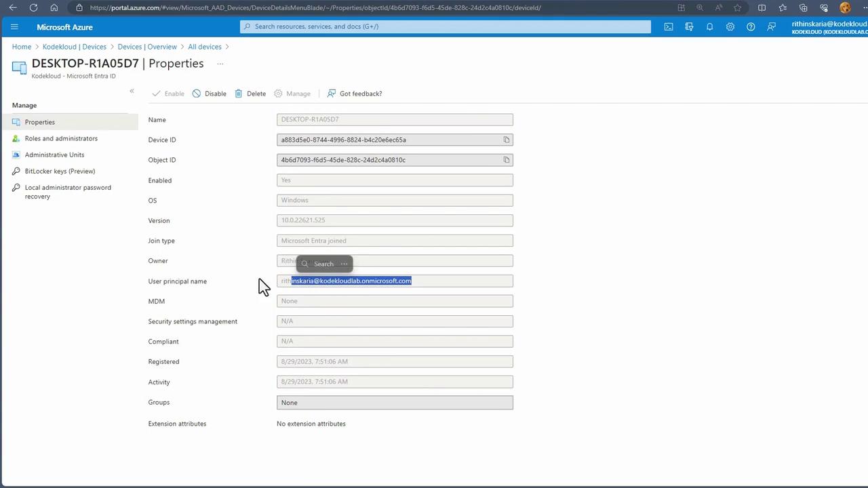This screenshot has height=488, width=868.
Task: Navigate to Kodekloud | Devices breadcrumb
Action: point(75,47)
